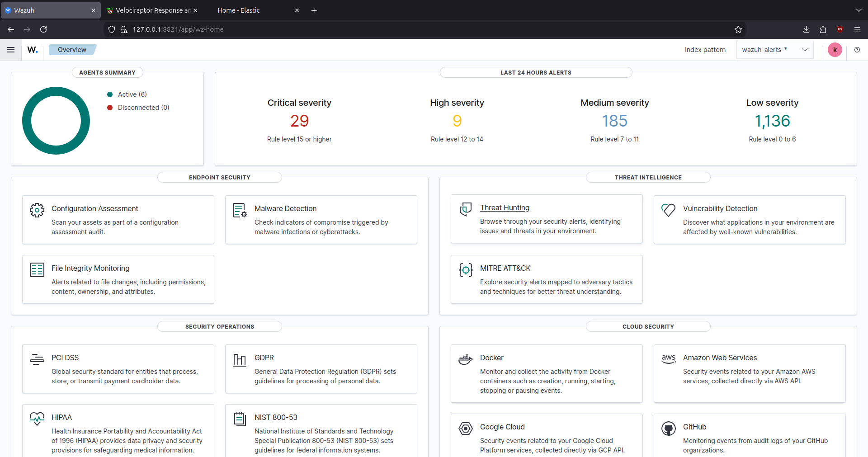The width and height of the screenshot is (868, 457).
Task: Click the uBlock Origin extension icon
Action: coord(840,29)
